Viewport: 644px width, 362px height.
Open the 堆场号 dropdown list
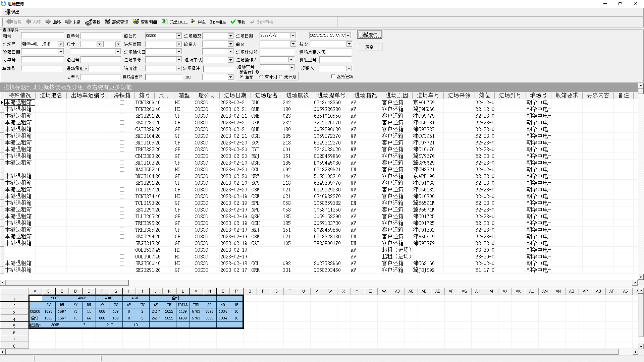(x=61, y=44)
